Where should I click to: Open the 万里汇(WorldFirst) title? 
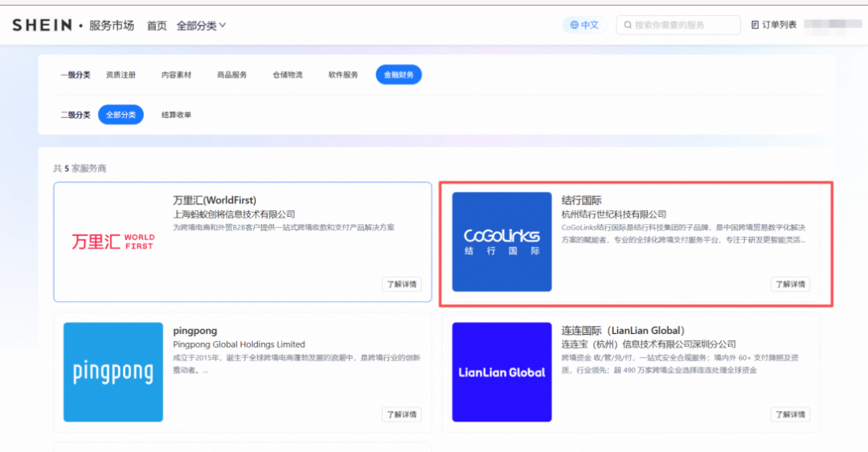point(215,200)
